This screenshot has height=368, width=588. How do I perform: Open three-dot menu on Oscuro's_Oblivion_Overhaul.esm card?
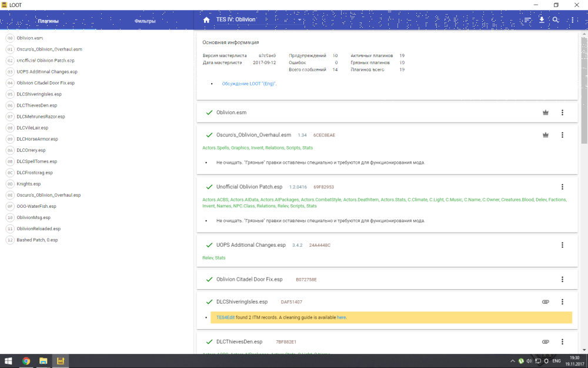562,135
